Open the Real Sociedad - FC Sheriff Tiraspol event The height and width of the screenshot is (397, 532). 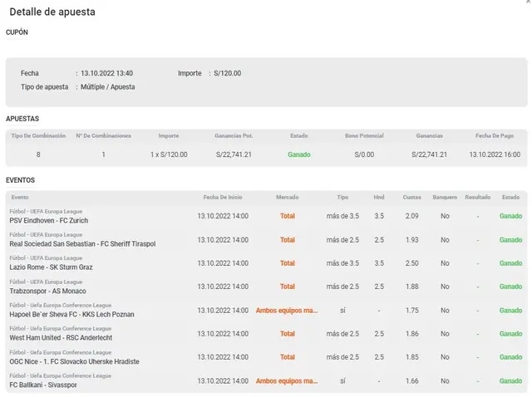(x=81, y=244)
